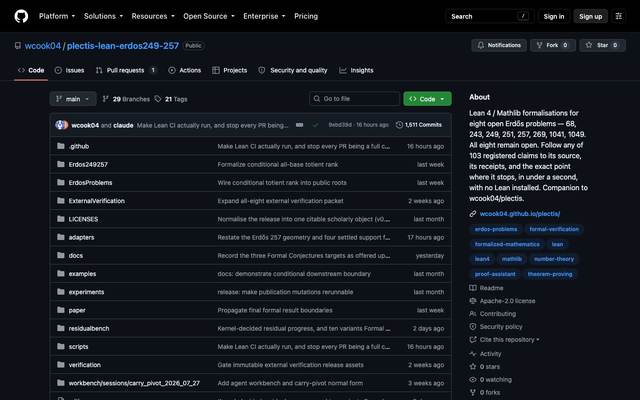
Task: Switch to the Insights tab
Action: pyautogui.click(x=356, y=70)
